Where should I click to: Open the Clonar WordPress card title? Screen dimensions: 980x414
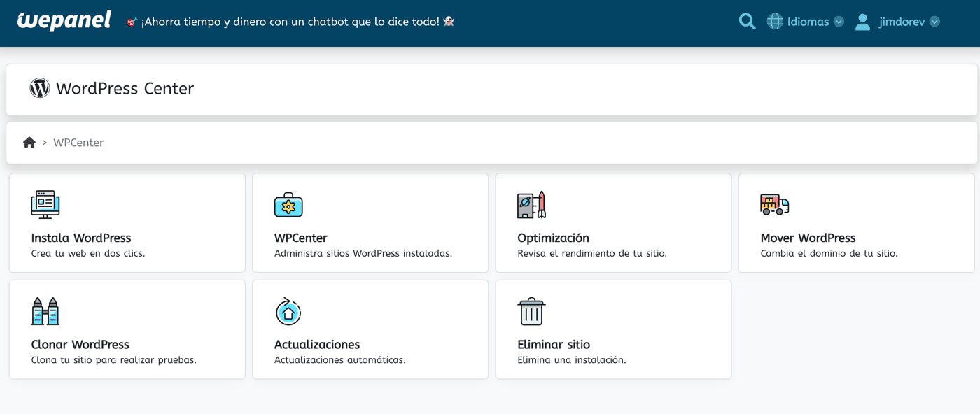[x=80, y=344]
